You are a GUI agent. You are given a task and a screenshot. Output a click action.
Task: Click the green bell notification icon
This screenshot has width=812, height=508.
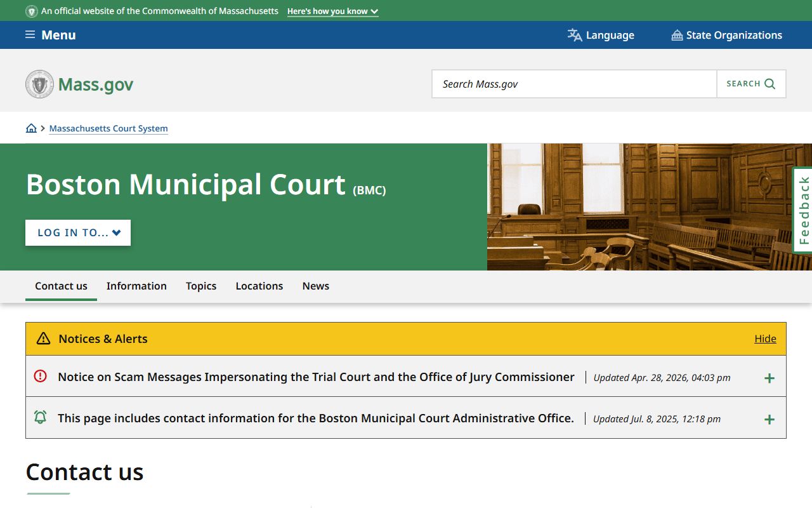(x=40, y=417)
